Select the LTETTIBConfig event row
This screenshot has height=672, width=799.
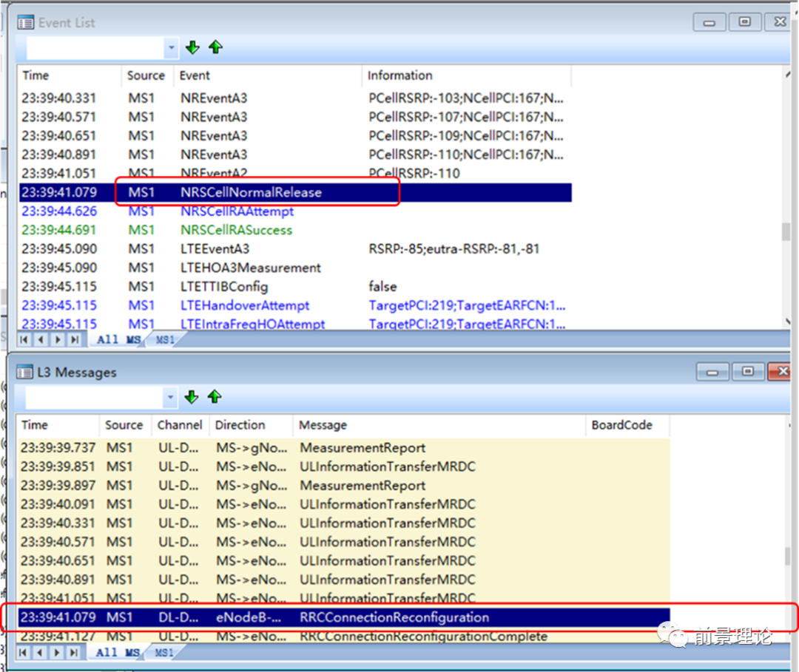[295, 287]
